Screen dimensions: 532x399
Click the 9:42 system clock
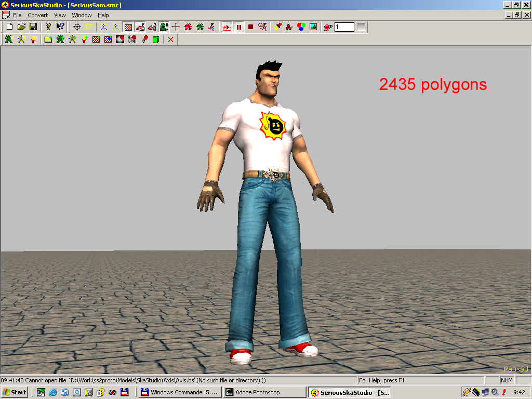point(519,392)
